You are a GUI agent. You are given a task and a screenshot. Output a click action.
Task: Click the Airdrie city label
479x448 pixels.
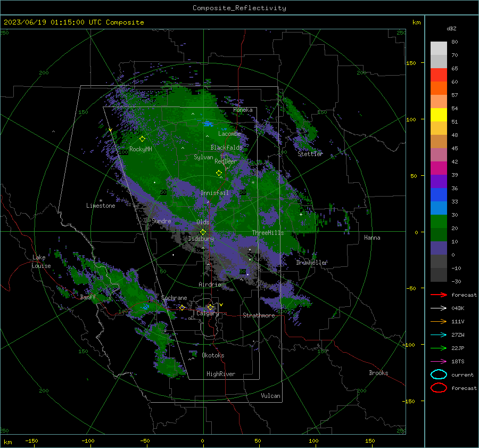[x=210, y=284]
